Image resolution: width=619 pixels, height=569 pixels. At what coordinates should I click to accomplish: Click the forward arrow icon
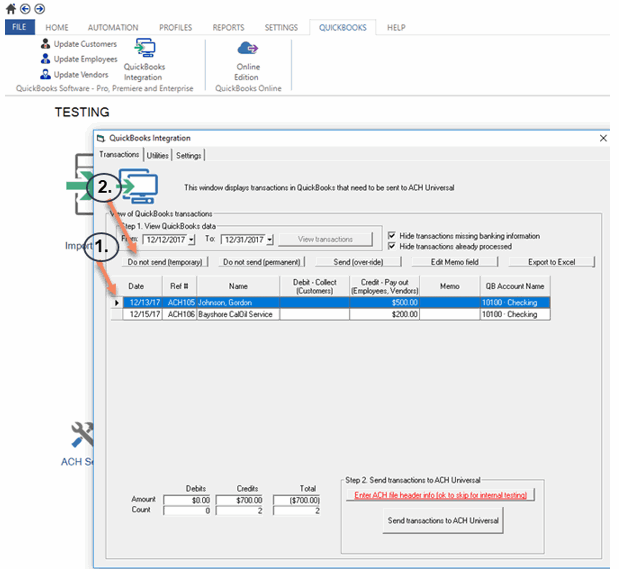coord(39,9)
